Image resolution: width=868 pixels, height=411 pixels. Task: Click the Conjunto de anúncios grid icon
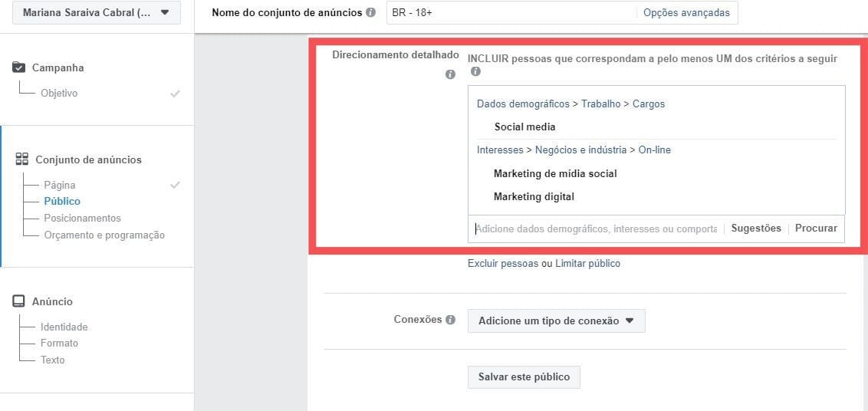pos(22,159)
